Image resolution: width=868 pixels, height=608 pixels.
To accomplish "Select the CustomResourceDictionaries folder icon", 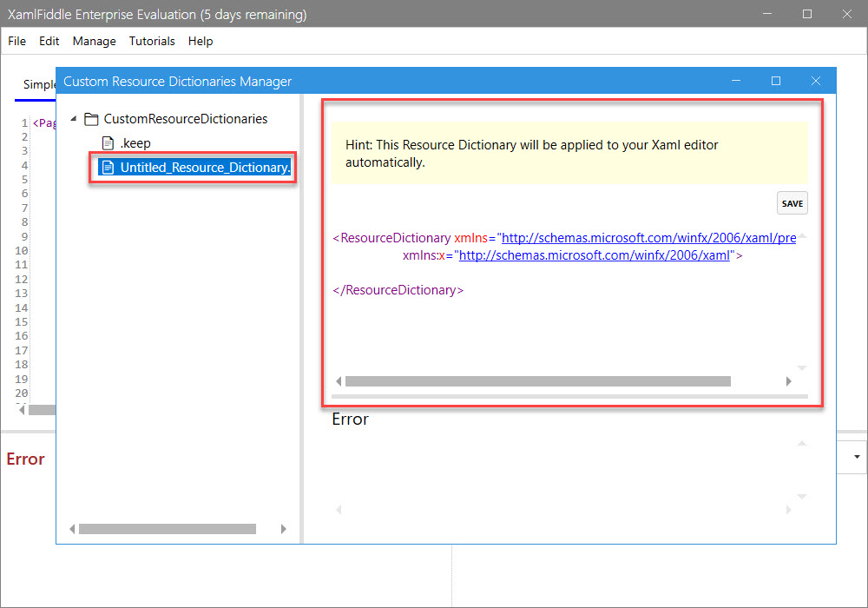I will (91, 119).
